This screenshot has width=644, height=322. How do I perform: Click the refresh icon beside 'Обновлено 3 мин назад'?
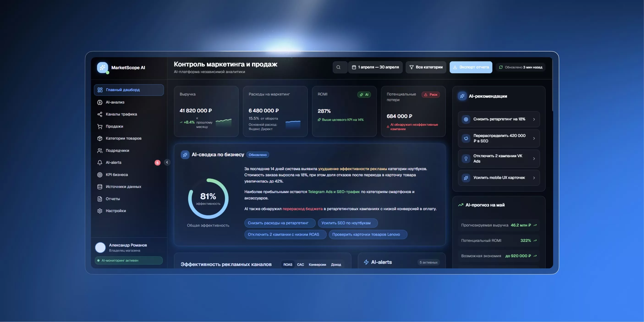(x=501, y=67)
